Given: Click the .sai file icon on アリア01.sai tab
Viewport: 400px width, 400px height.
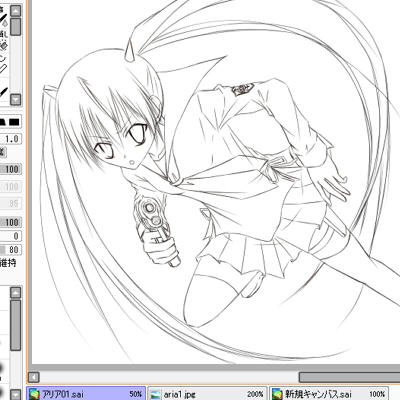Looking at the screenshot, I should pos(34,395).
